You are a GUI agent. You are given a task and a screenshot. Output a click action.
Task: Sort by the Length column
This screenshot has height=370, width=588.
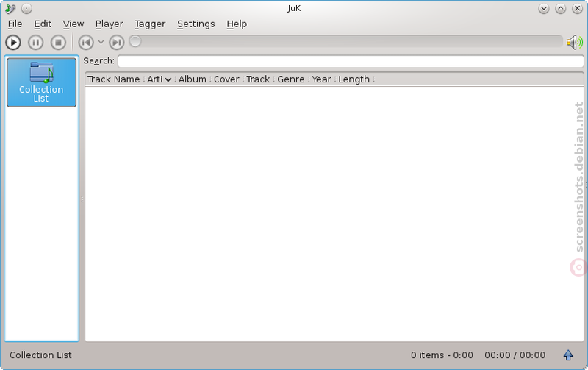pyautogui.click(x=354, y=79)
